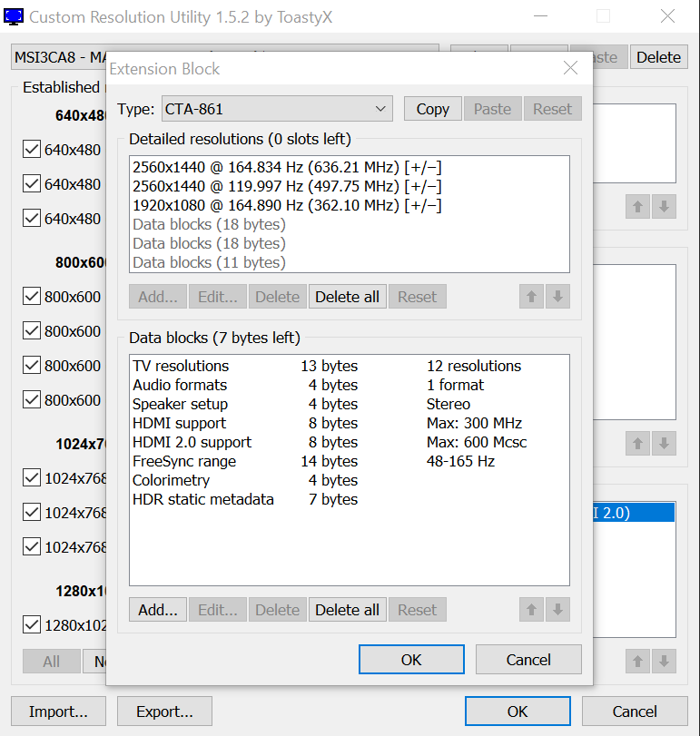Click move-up arrow in Detailed resolutions section

tap(532, 297)
